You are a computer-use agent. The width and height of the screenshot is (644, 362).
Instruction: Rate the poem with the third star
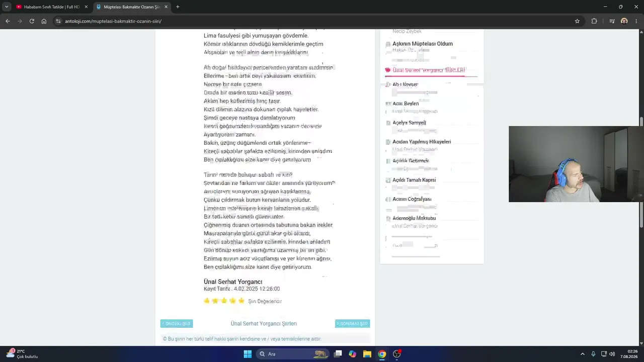coord(224,301)
